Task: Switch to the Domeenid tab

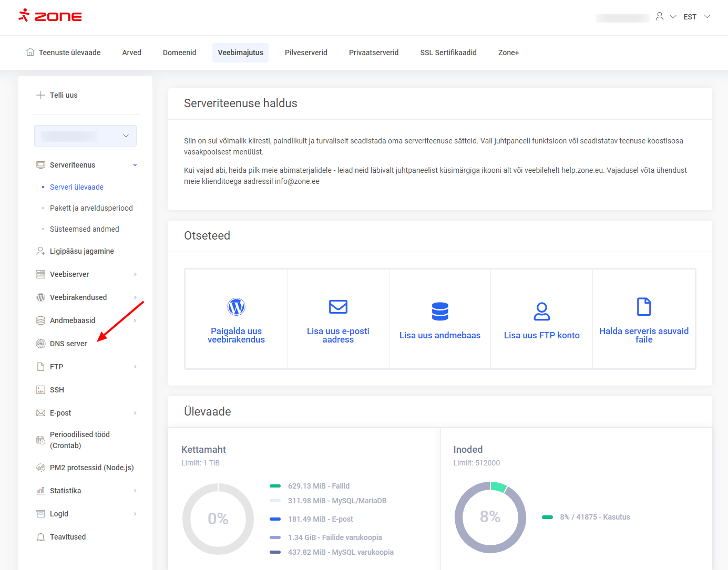Action: click(x=179, y=53)
